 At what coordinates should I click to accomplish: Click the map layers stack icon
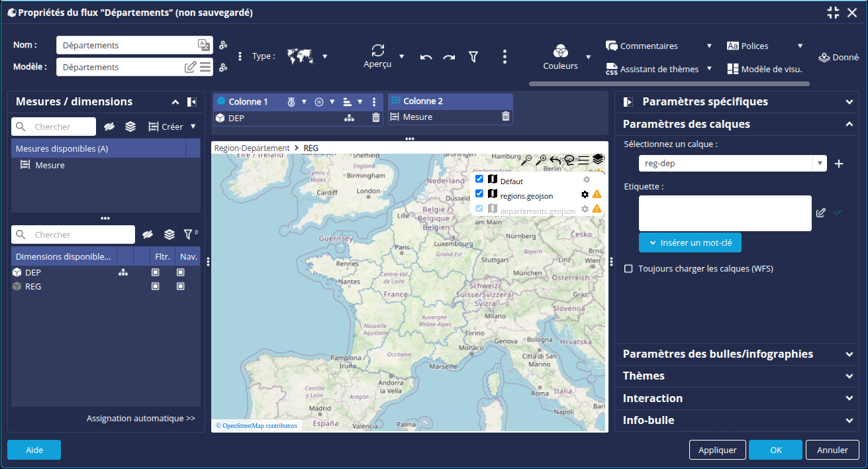599,159
